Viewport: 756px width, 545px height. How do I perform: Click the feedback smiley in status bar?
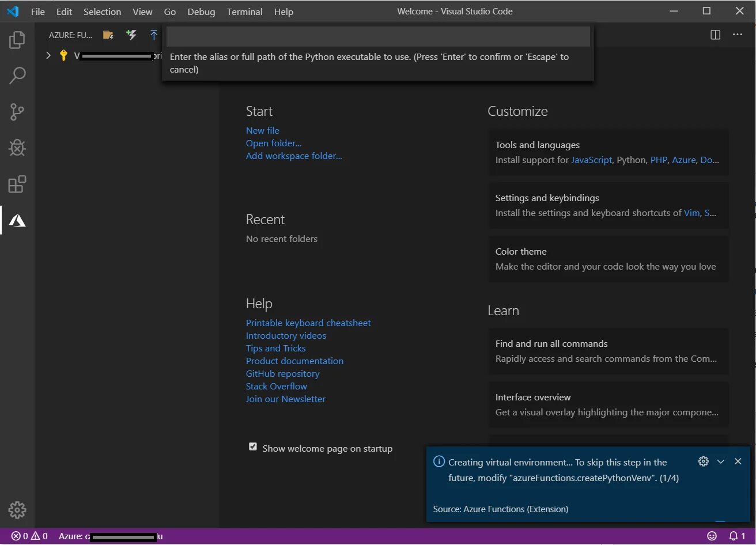tap(712, 536)
